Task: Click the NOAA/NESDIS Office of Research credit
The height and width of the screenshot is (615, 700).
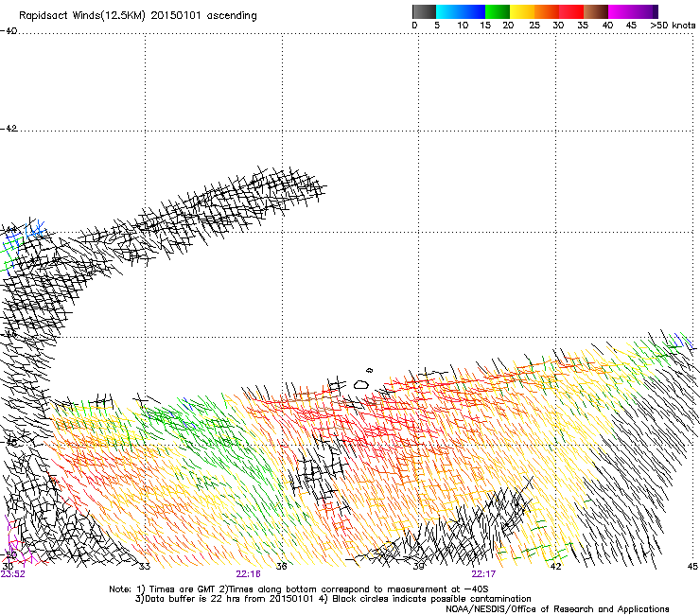Action: pyautogui.click(x=557, y=609)
